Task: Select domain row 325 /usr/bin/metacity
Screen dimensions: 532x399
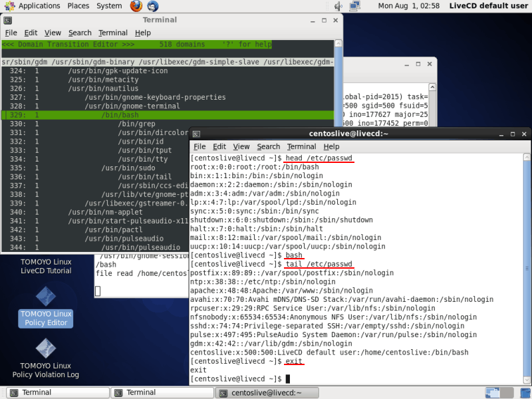Action: [x=168, y=80]
